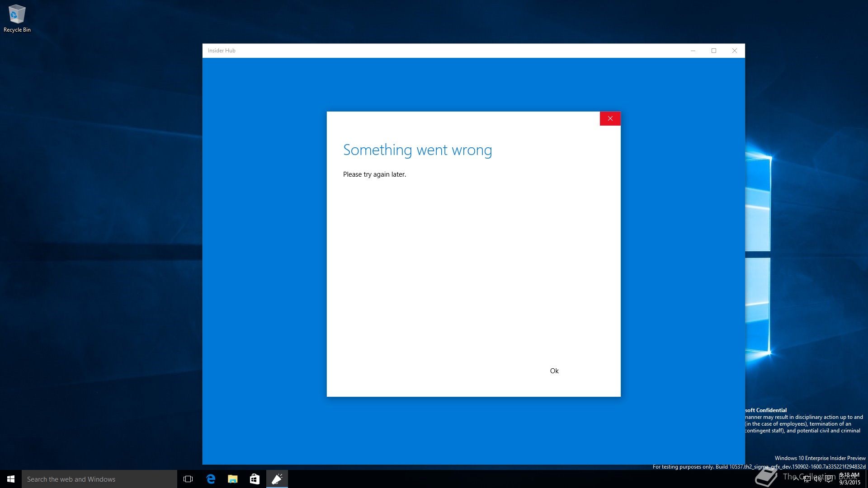Maximize the Insider Hub window
The width and height of the screenshot is (868, 488).
pos(714,51)
